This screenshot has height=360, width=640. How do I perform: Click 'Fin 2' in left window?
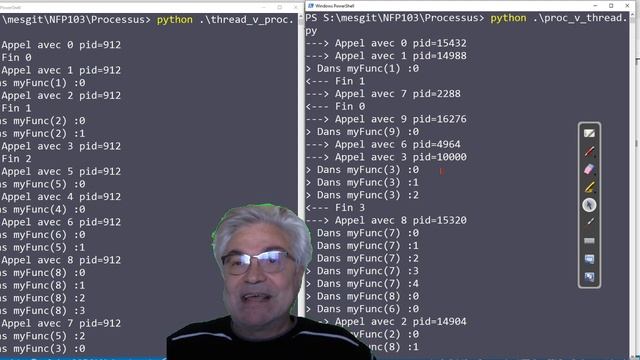[16, 159]
